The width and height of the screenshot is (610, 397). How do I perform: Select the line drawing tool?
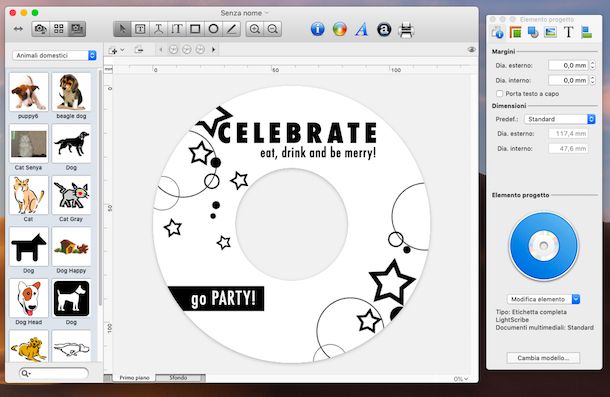point(231,29)
